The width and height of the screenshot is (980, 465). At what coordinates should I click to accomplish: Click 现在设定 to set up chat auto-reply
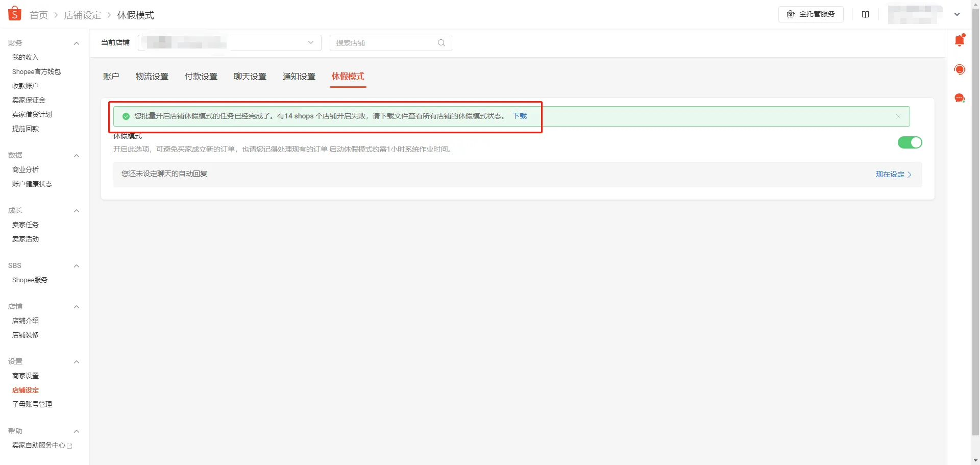pos(890,174)
